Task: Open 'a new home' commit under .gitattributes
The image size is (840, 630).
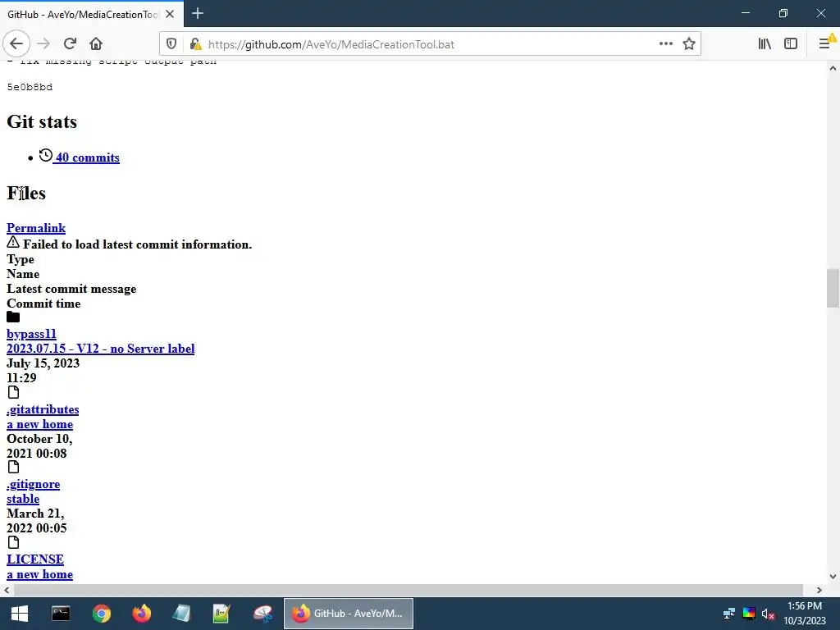Action: pos(39,424)
